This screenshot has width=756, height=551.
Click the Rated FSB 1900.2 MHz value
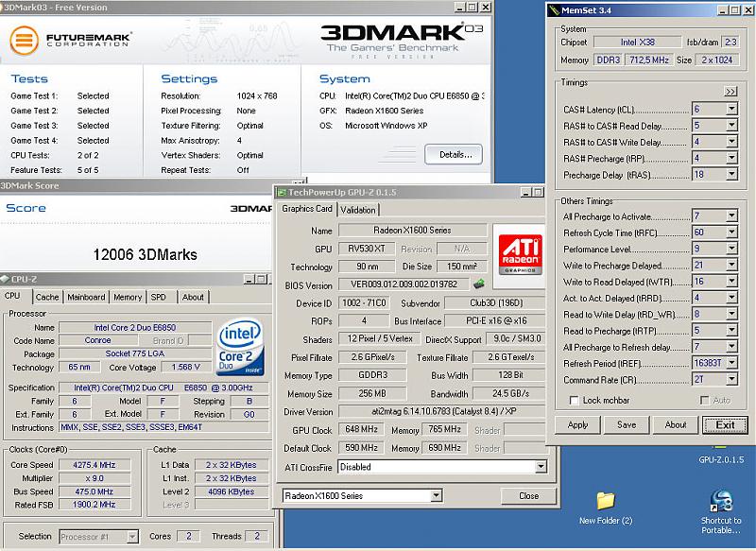(94, 505)
